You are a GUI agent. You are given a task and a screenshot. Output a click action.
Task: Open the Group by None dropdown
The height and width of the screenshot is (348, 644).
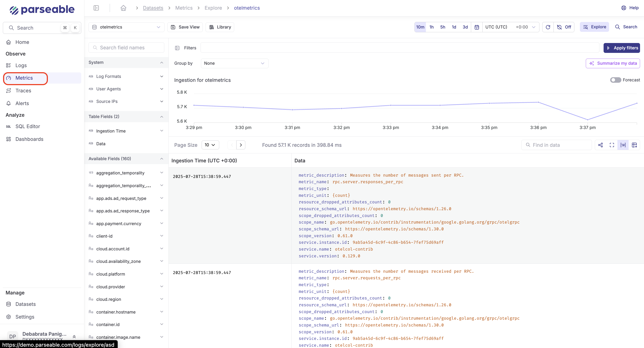coord(235,63)
